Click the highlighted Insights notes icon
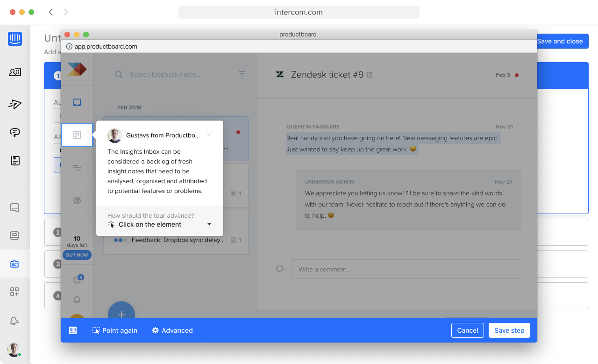The height and width of the screenshot is (364, 598). (x=77, y=135)
